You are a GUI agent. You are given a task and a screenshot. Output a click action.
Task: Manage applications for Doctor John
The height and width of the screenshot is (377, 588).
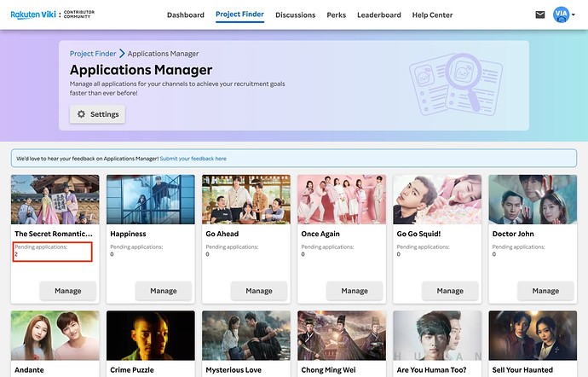click(545, 291)
